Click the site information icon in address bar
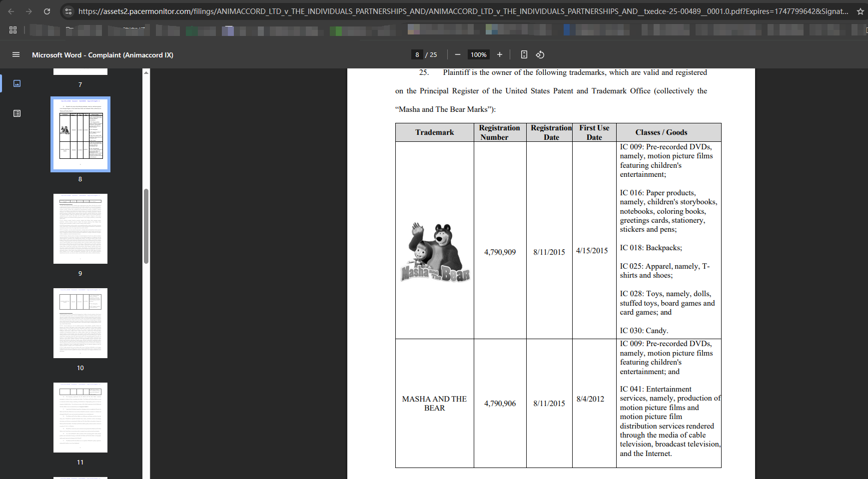This screenshot has height=479, width=868. pyautogui.click(x=68, y=11)
